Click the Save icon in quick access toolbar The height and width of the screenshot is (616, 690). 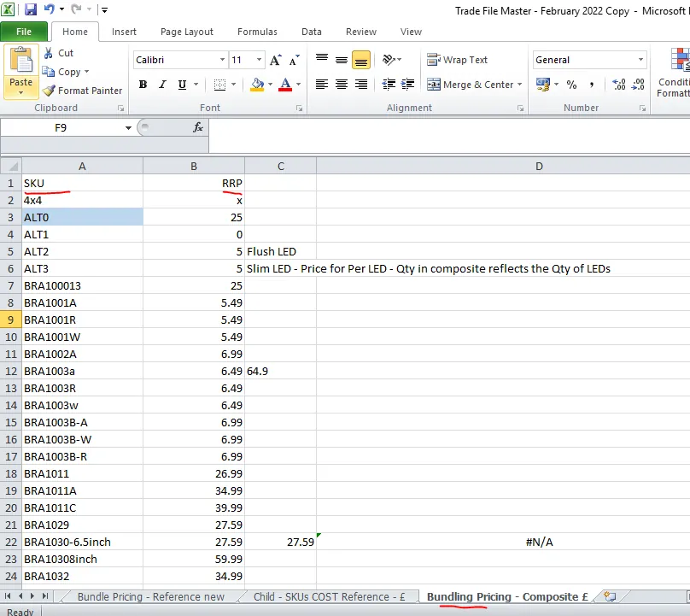click(31, 9)
